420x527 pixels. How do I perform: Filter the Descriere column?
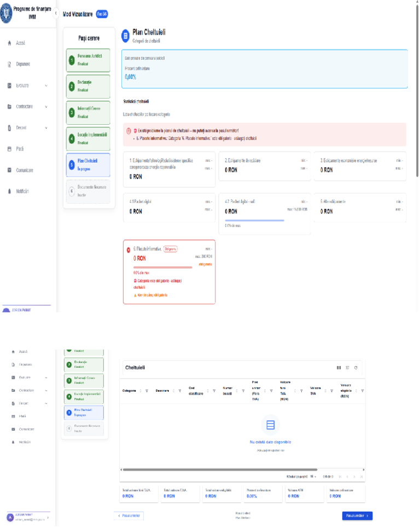[x=180, y=391]
